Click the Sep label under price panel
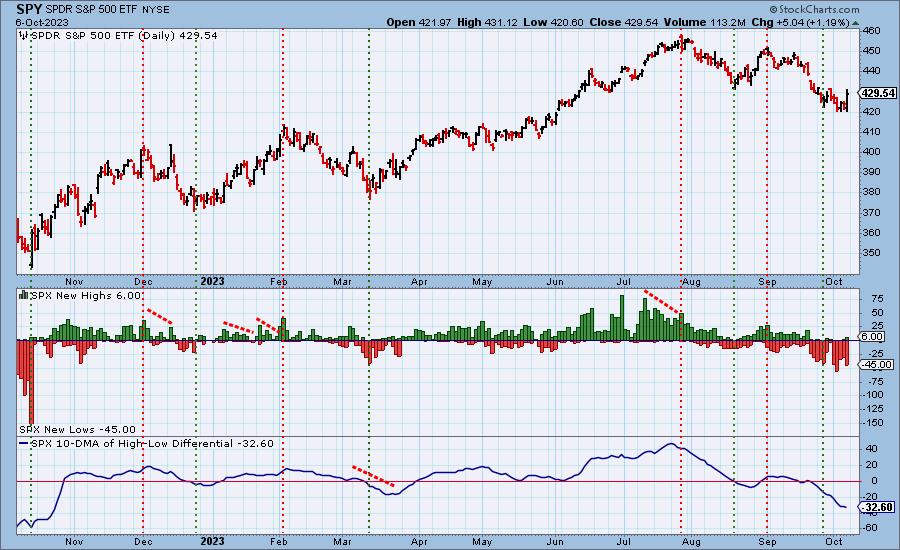 click(767, 282)
